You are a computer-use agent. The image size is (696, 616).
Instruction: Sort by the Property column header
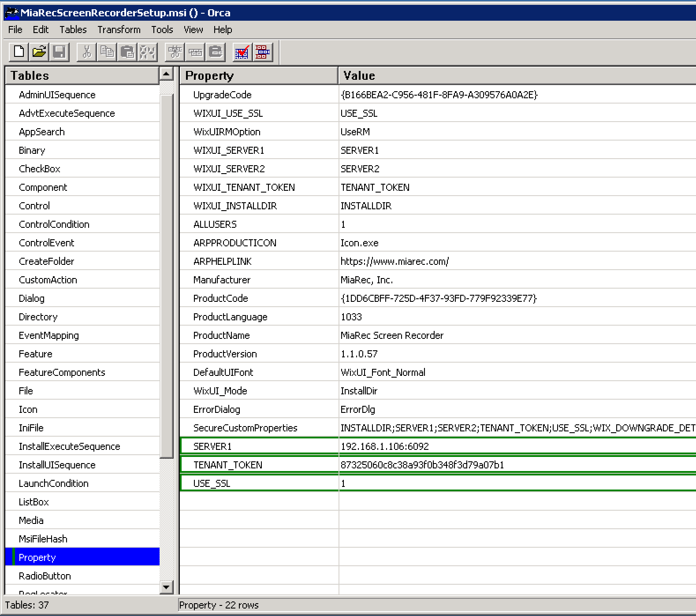[x=259, y=75]
